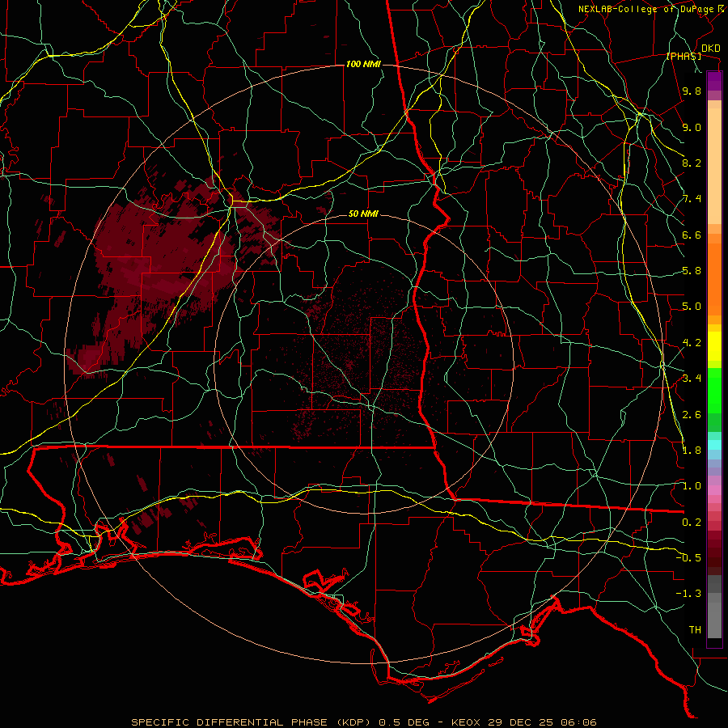This screenshot has width=728, height=728.
Task: Click the -1.3 color scale value
Action: pos(688,594)
